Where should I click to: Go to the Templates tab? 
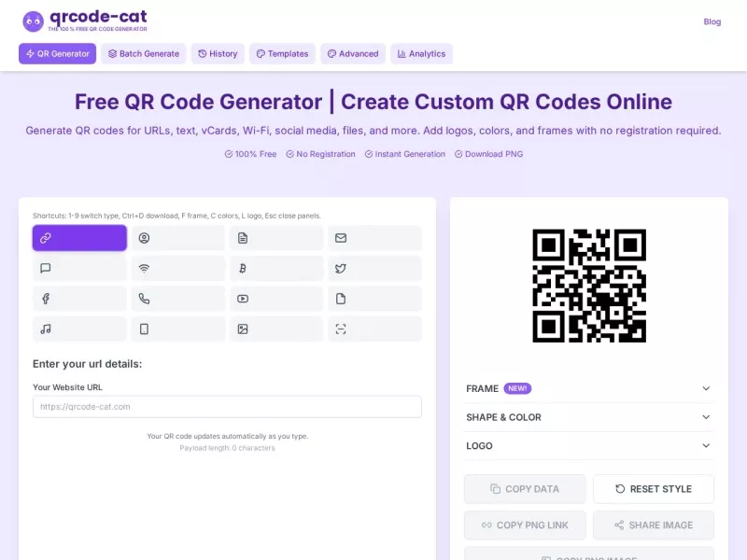pyautogui.click(x=282, y=54)
